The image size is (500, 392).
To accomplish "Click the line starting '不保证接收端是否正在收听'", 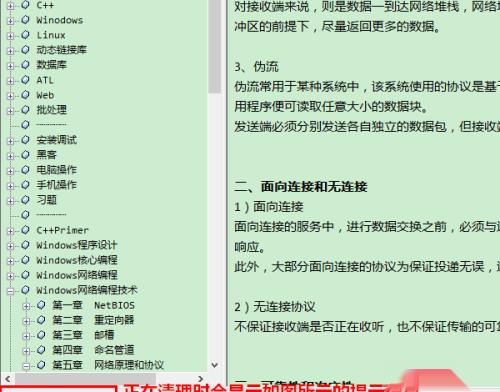I will click(x=367, y=327).
